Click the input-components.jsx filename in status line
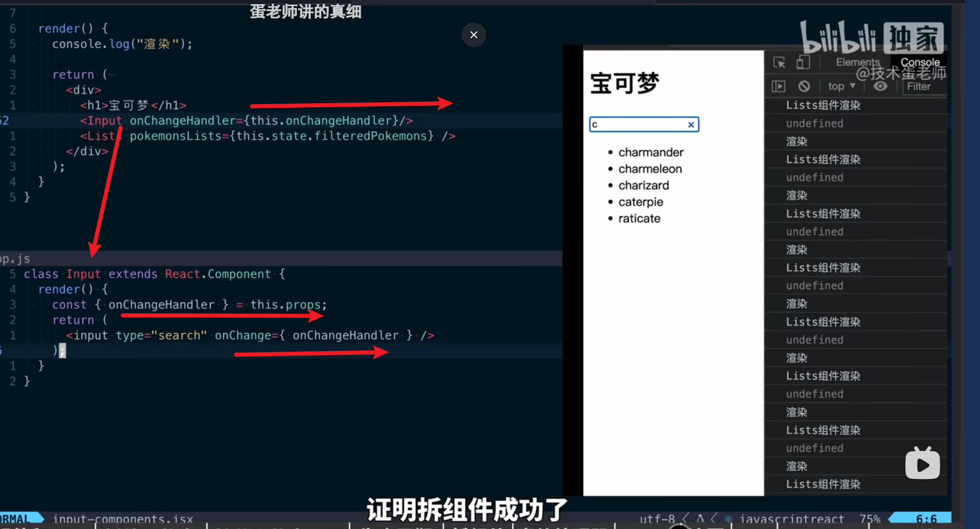The height and width of the screenshot is (529, 980). [123, 519]
